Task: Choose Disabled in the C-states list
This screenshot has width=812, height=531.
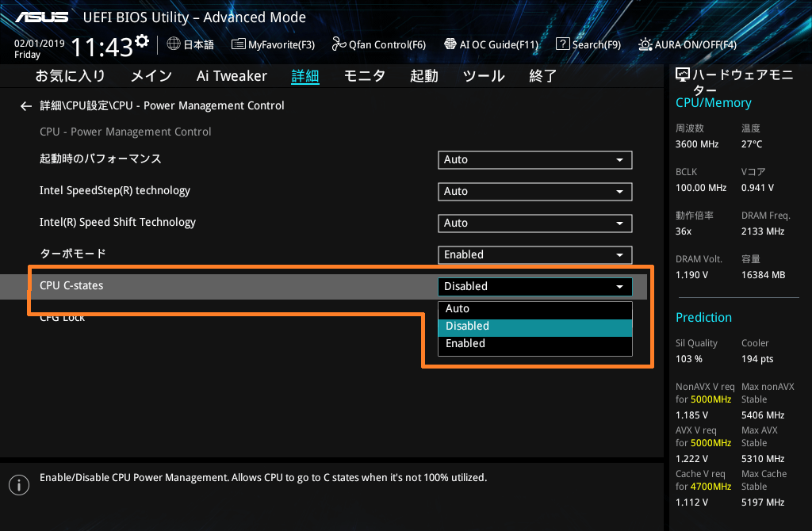Action: 535,327
